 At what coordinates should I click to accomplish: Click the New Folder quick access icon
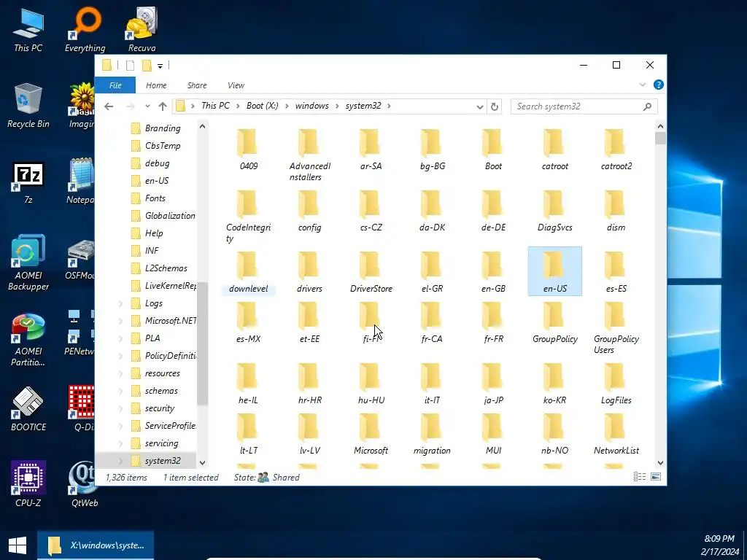[x=147, y=65]
